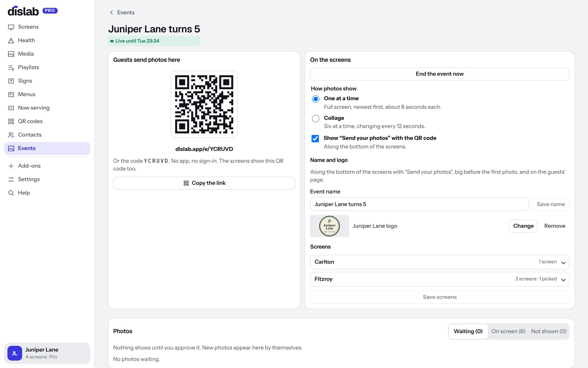Switch to the Not shown (0) tab
Screen dimensions: 588x368
(549, 332)
